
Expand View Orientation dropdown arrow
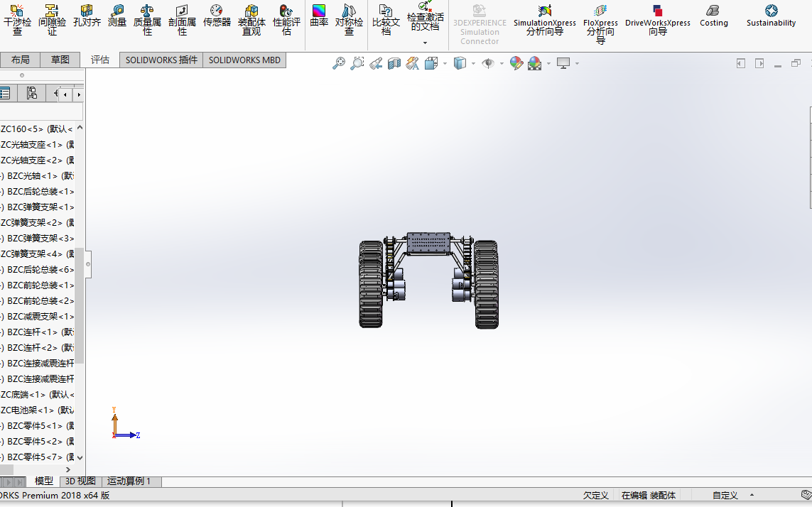tap(445, 64)
